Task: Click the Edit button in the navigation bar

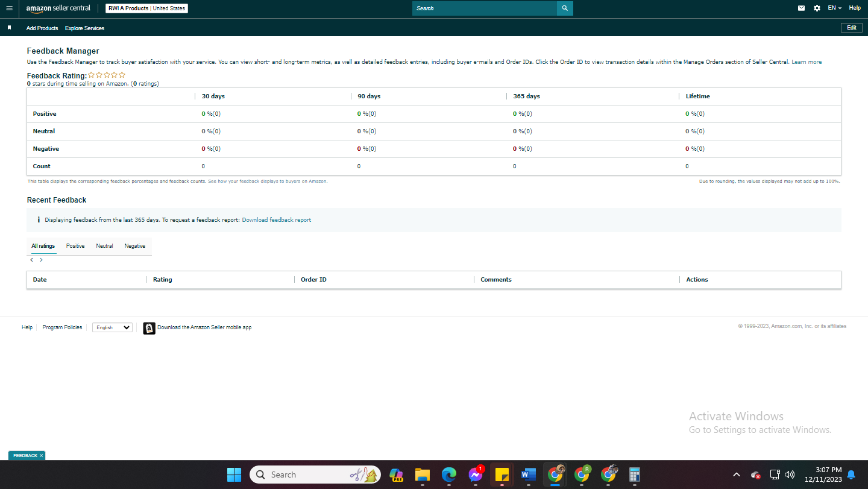Action: click(x=852, y=28)
